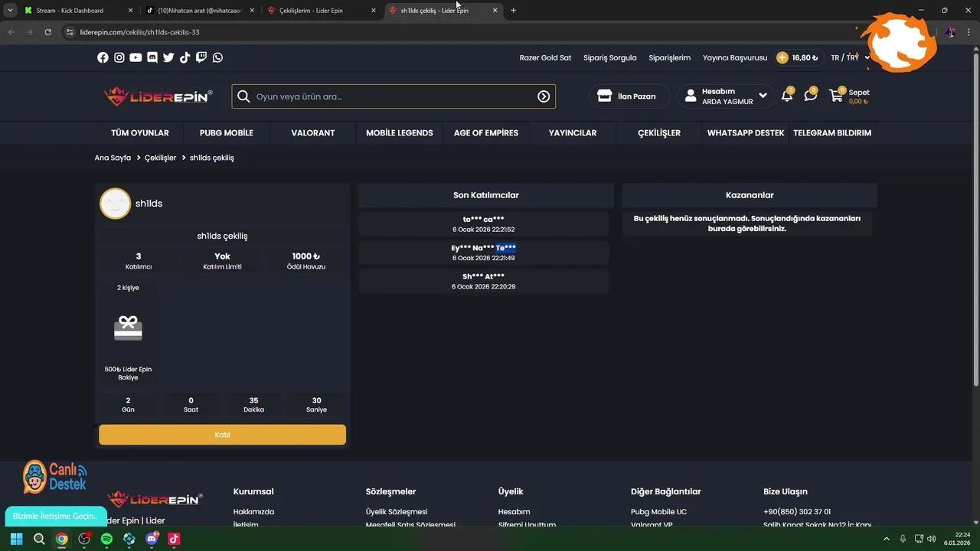Click the sh1lds profile avatar
Viewport: 980px width, 551px height.
tap(115, 204)
